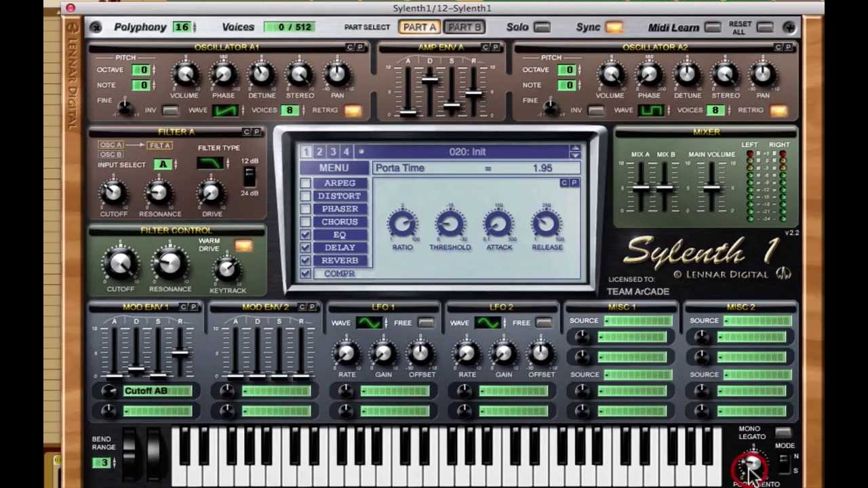Uncheck the COMPR effect checkbox
This screenshot has height=488, width=868.
pos(305,273)
